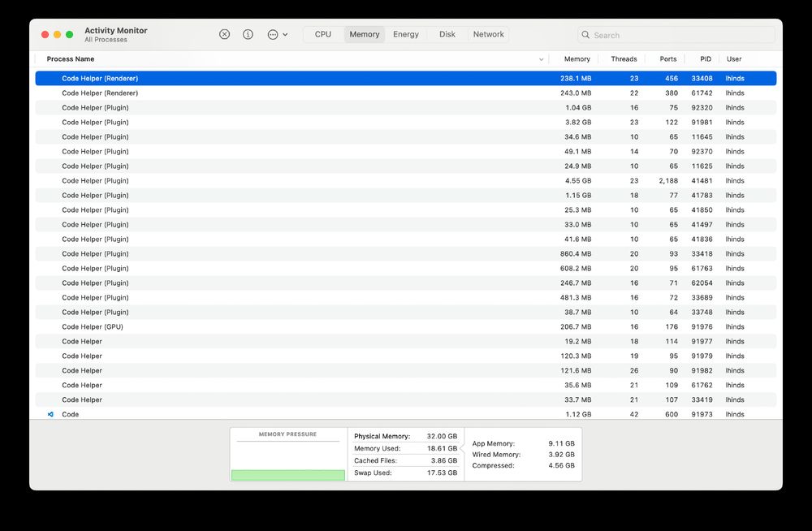Select Code Helper (Plugin) using 4.55 GB
Image resolution: width=812 pixels, height=531 pixels.
[x=405, y=181]
